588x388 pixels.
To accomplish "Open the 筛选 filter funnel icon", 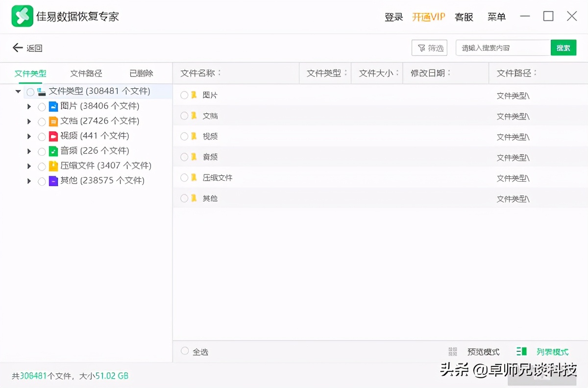I will (x=422, y=48).
